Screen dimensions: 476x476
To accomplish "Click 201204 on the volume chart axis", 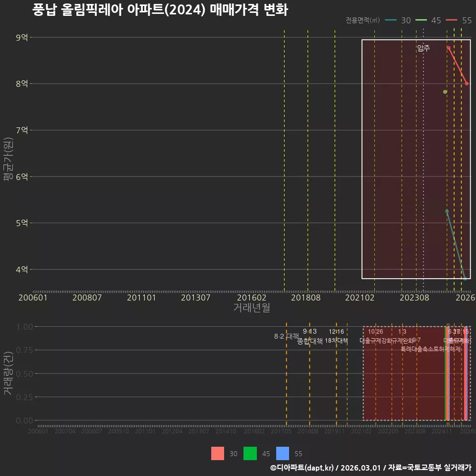I will pyautogui.click(x=172, y=431).
